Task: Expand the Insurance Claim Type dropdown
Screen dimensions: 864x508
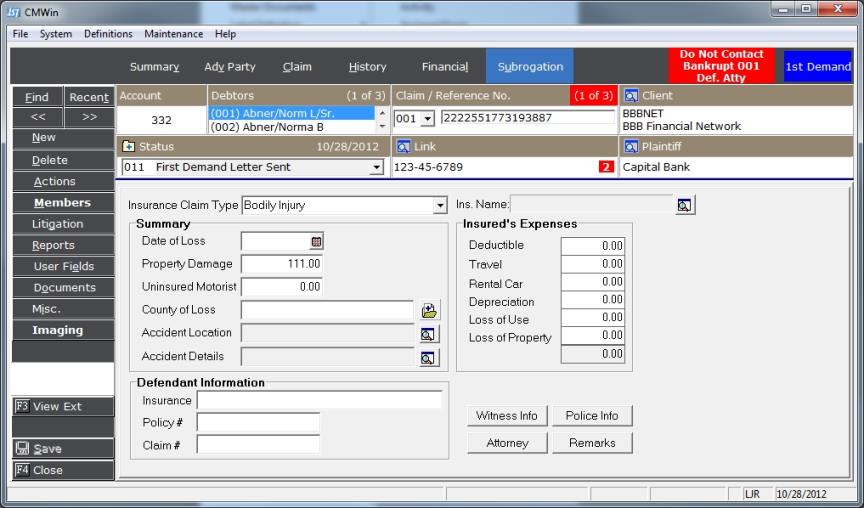Action: 440,206
